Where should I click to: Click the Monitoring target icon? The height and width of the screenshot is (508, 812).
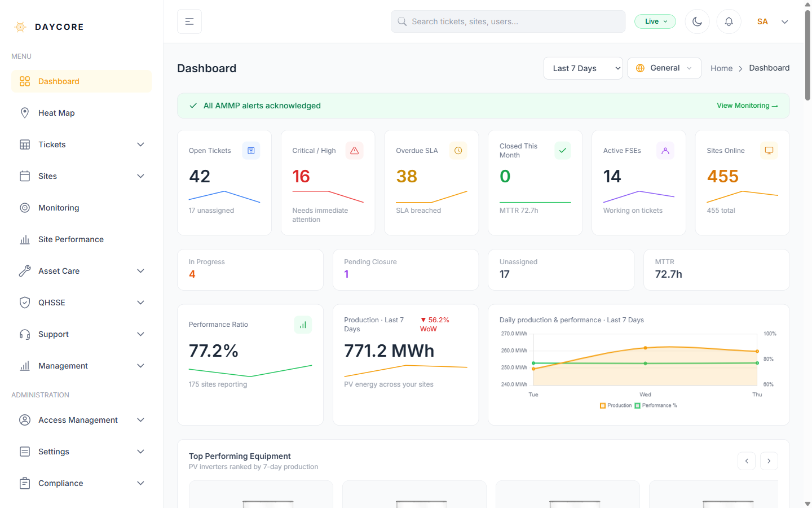point(25,208)
